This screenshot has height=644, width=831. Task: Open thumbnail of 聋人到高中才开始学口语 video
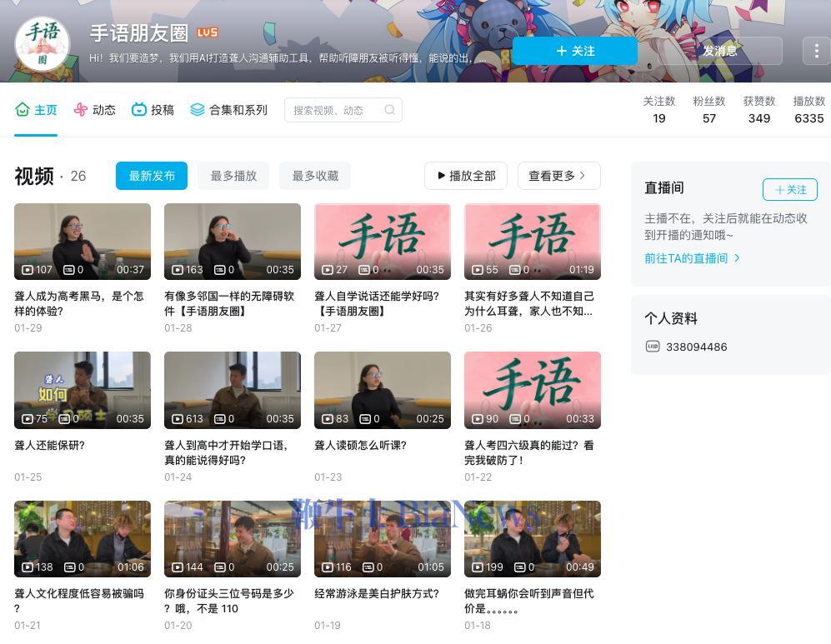coord(232,391)
